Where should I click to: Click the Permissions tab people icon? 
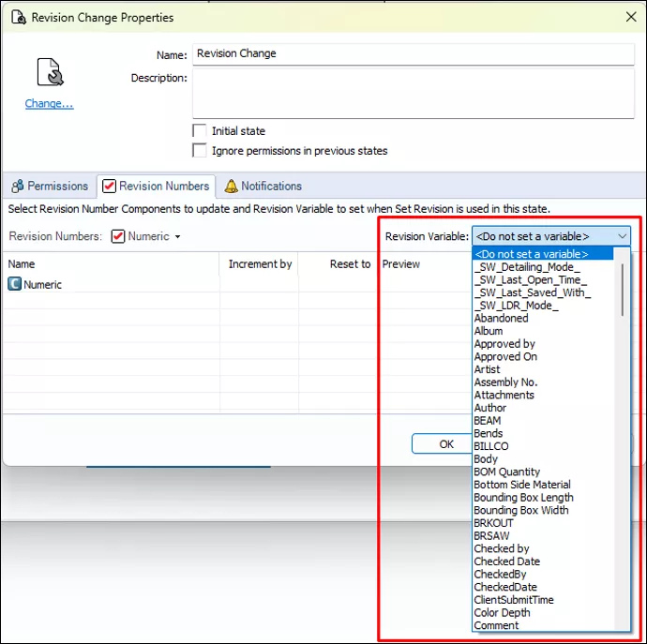pyautogui.click(x=17, y=186)
